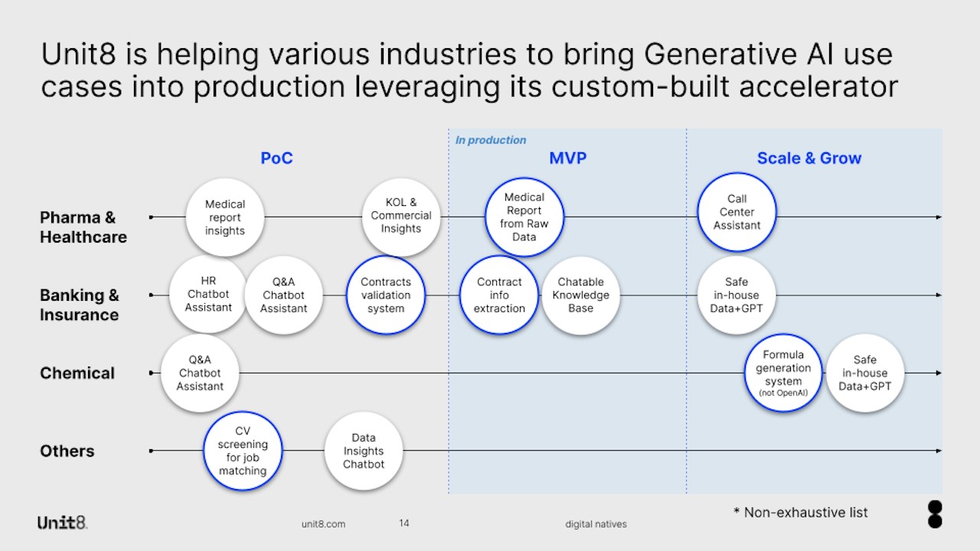Select the Medical report insights circle

point(225,217)
